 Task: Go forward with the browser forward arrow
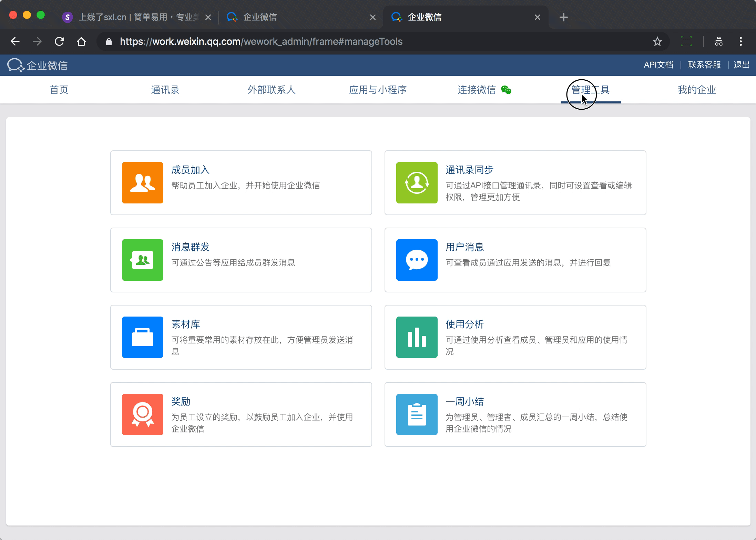tap(37, 42)
